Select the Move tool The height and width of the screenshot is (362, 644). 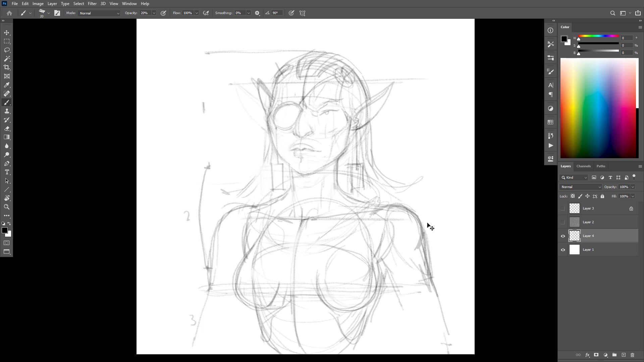[x=7, y=33]
